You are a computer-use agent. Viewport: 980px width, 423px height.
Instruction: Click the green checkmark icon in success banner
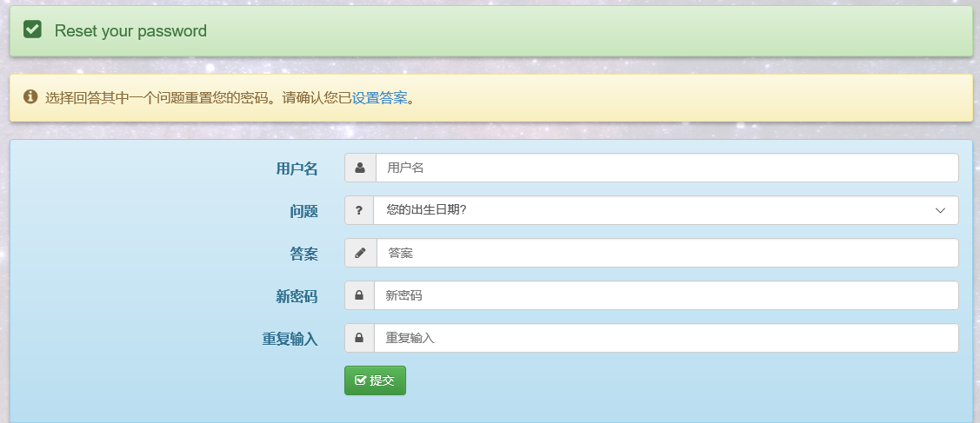click(x=33, y=30)
